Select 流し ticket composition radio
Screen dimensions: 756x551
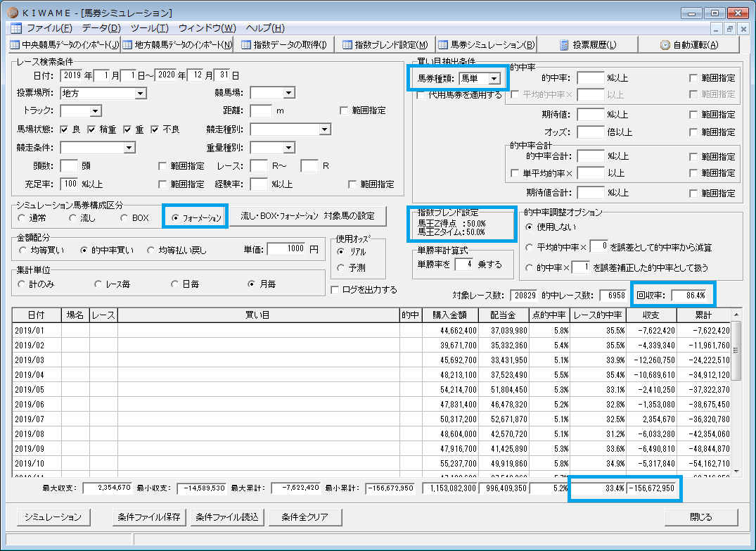click(x=73, y=218)
